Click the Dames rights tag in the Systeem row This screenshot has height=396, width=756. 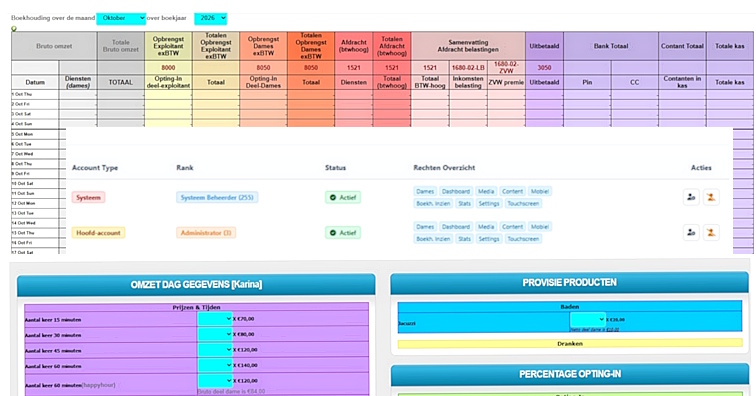tap(425, 191)
